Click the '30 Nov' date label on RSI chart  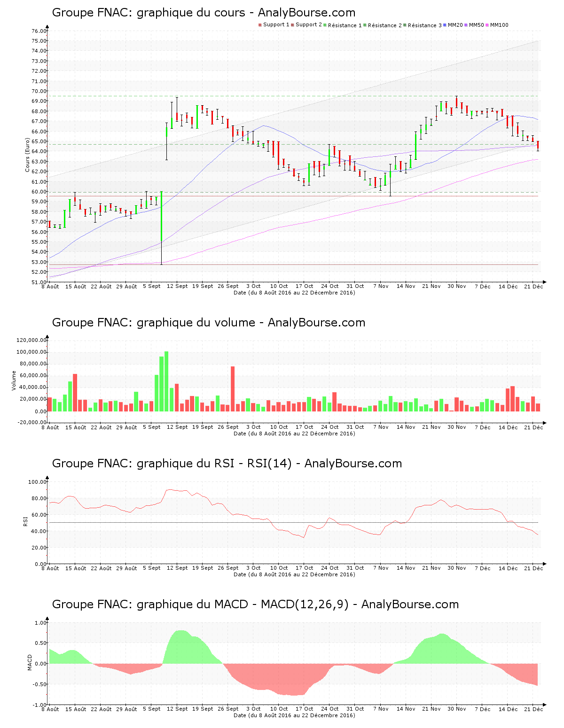[456, 568]
